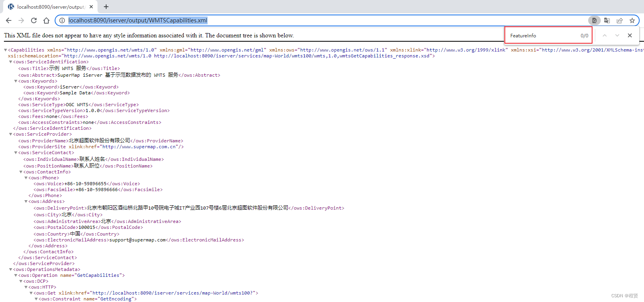The height and width of the screenshot is (302, 644).
Task: Click the ServiceTypeVersion 1.0.0 line
Action: 94,110
